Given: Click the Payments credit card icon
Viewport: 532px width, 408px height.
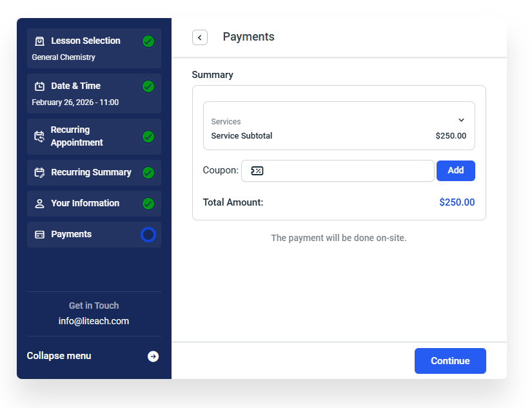Looking at the screenshot, I should click(40, 235).
